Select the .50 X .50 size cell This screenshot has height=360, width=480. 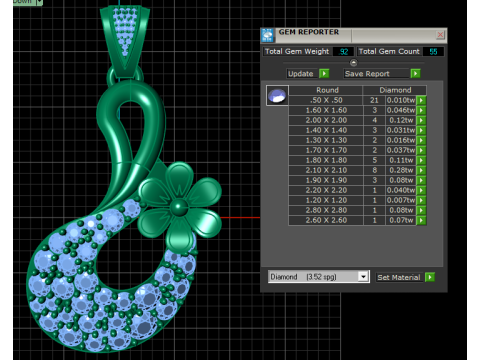326,100
